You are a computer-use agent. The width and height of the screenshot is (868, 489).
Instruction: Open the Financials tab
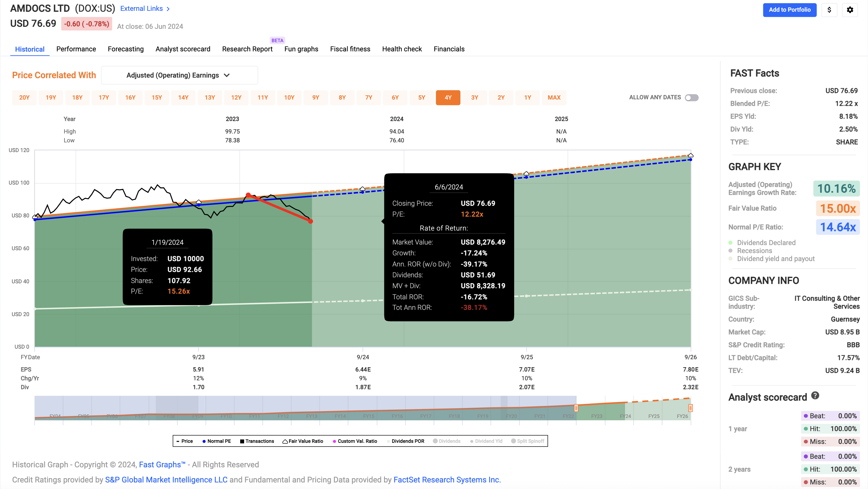coord(449,49)
